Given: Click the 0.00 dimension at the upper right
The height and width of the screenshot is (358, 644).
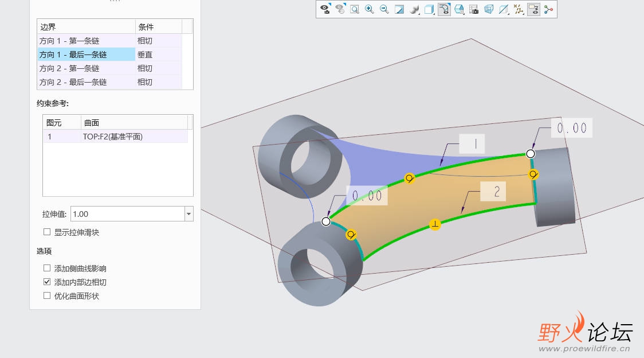Looking at the screenshot, I should coord(572,128).
